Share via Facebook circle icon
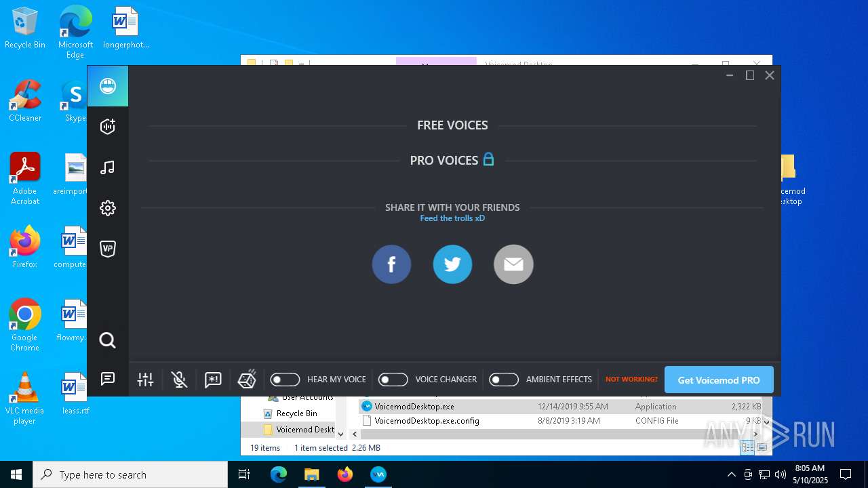868x488 pixels. point(391,264)
